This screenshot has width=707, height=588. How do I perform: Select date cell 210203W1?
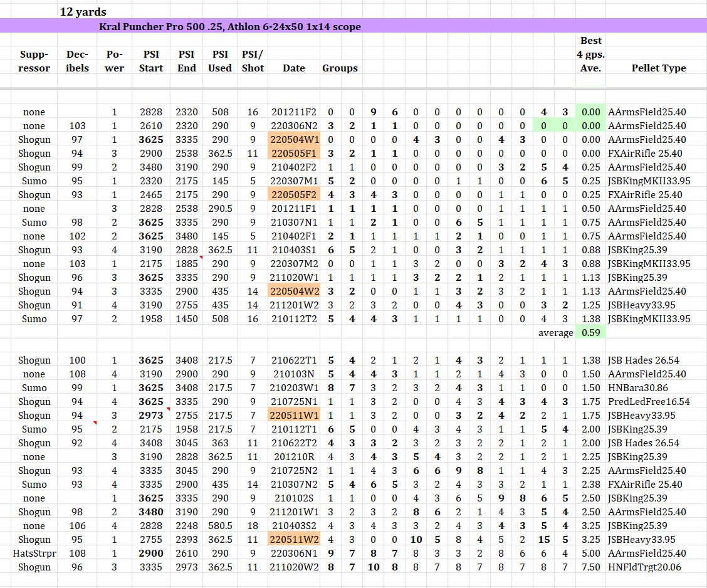pos(294,388)
